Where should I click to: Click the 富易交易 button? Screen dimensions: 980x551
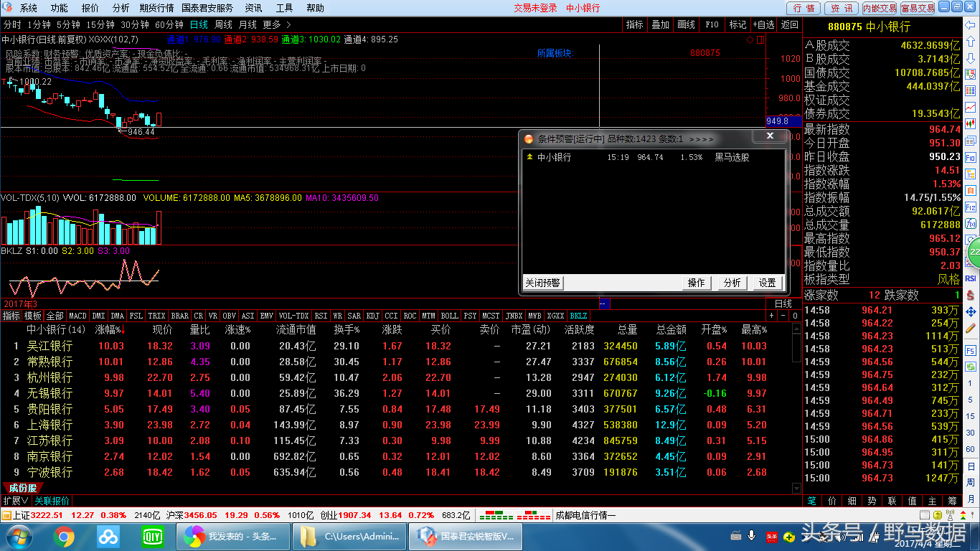pos(918,8)
